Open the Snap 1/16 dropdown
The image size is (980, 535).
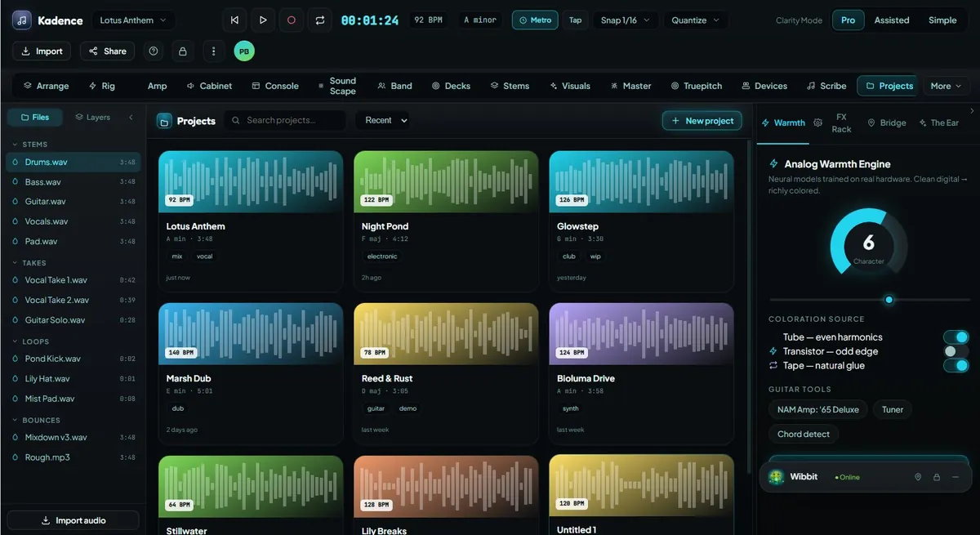click(626, 20)
